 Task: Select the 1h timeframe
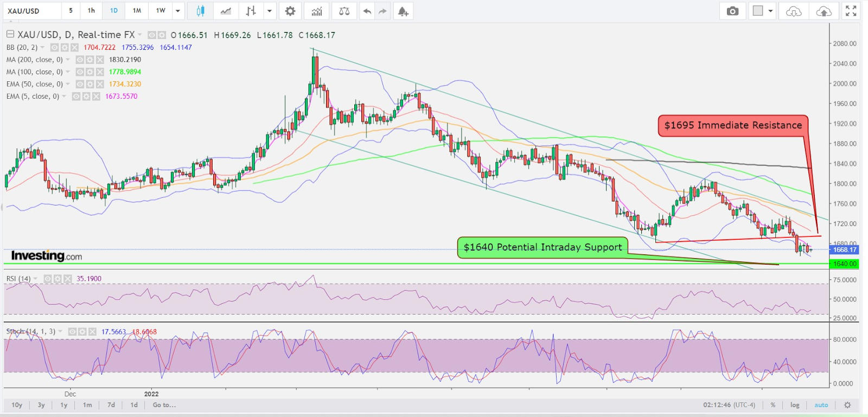(91, 11)
